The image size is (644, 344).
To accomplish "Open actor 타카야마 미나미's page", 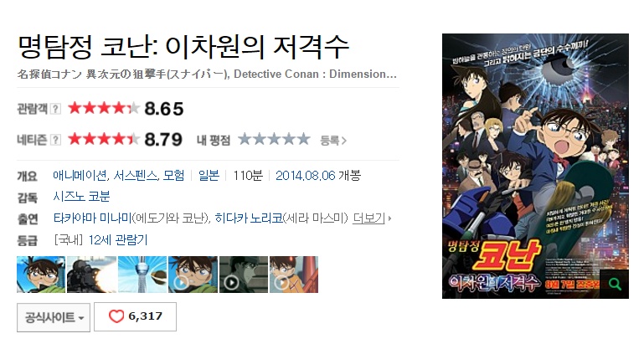I will tap(92, 218).
